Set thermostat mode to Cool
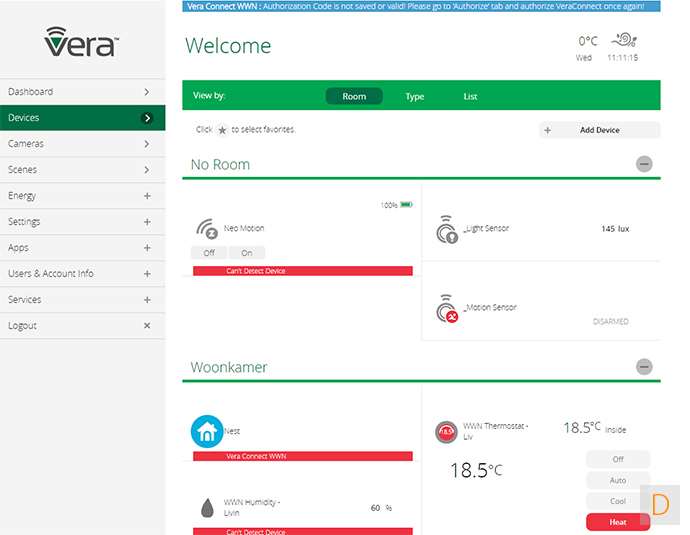 pos(618,501)
